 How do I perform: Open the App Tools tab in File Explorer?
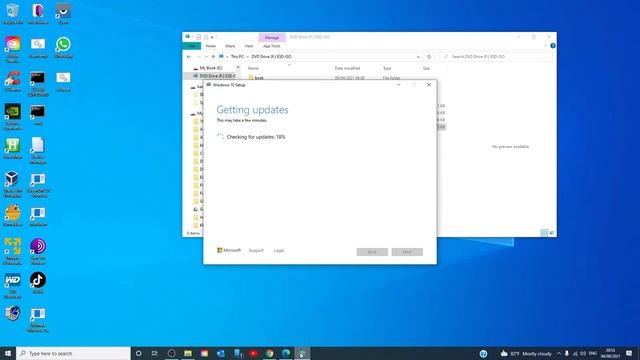272,46
